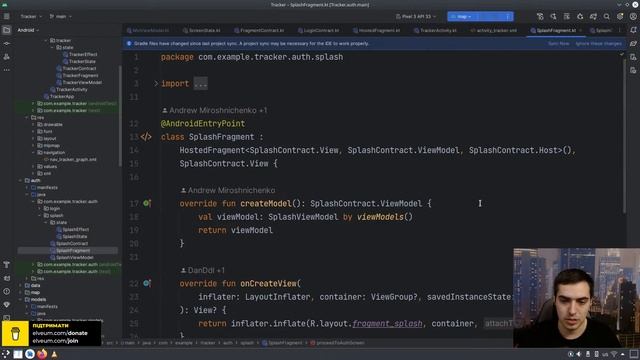Open Firefox from the taskbar

point(42,354)
